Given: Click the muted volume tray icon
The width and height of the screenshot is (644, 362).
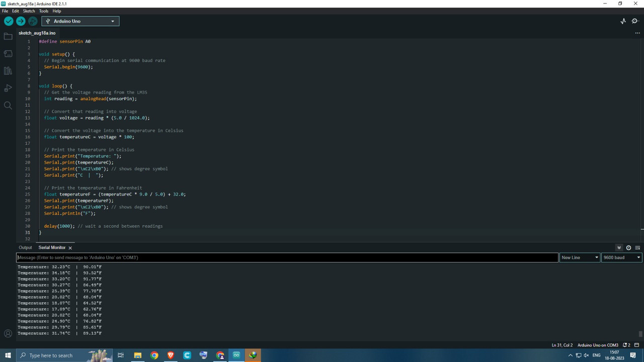Looking at the screenshot, I should coord(586,355).
